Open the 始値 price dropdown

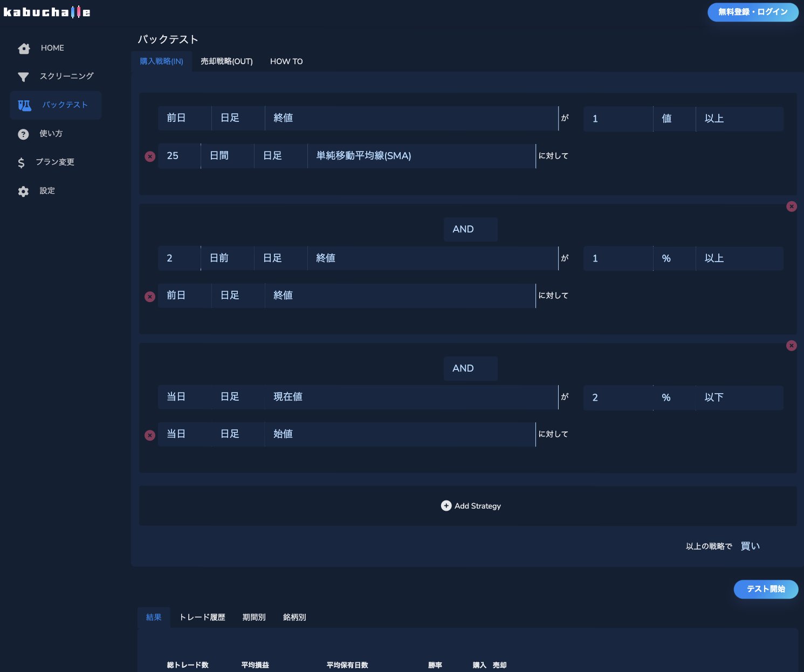(x=400, y=434)
